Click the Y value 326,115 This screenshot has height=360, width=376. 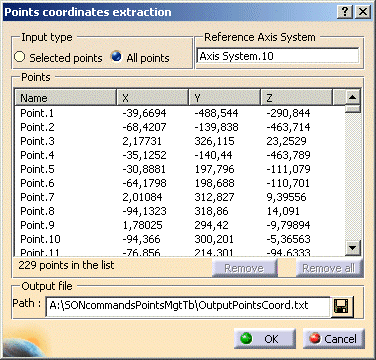pos(215,141)
